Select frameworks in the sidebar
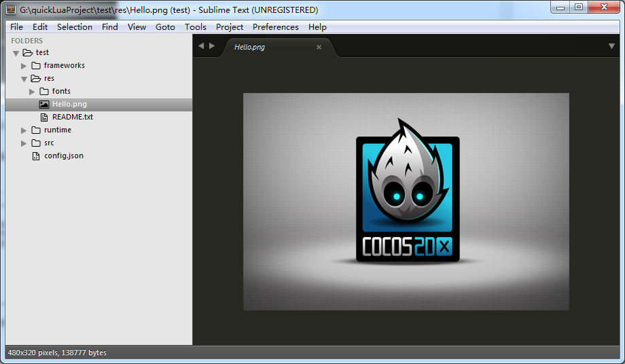 64,65
